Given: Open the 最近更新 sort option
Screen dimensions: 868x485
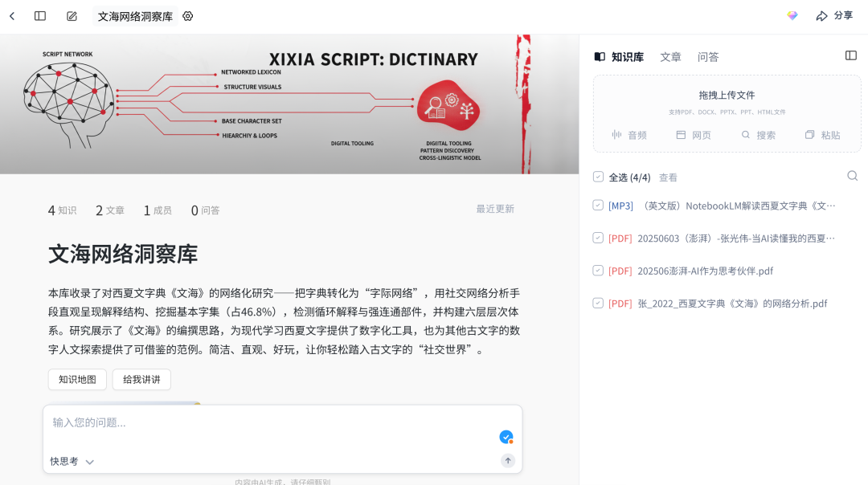Looking at the screenshot, I should click(x=495, y=210).
